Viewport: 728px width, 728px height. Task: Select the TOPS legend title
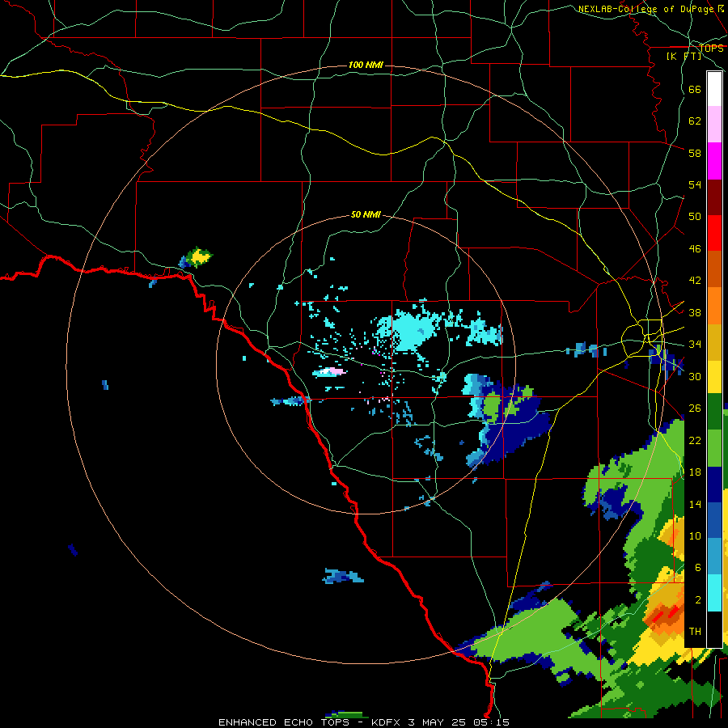coord(711,48)
